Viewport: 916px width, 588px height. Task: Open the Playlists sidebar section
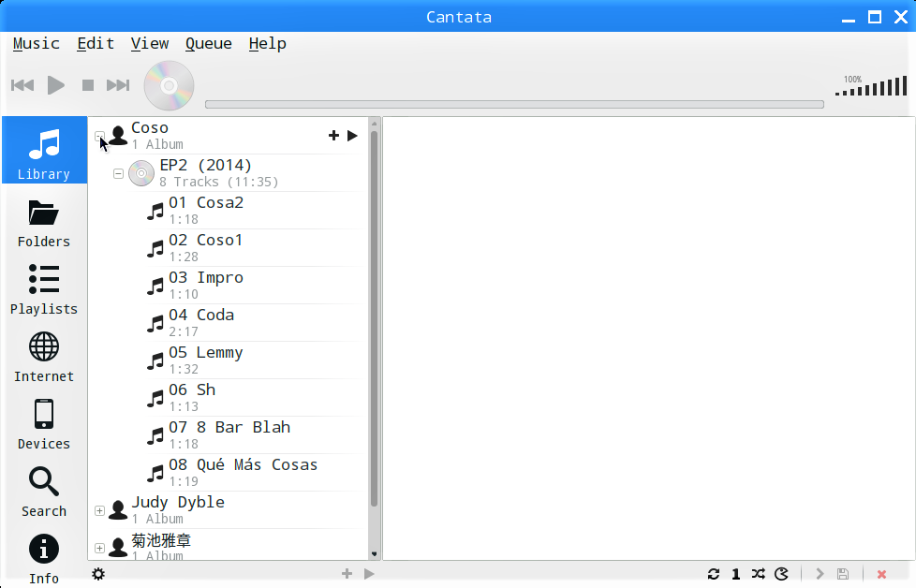(x=44, y=288)
